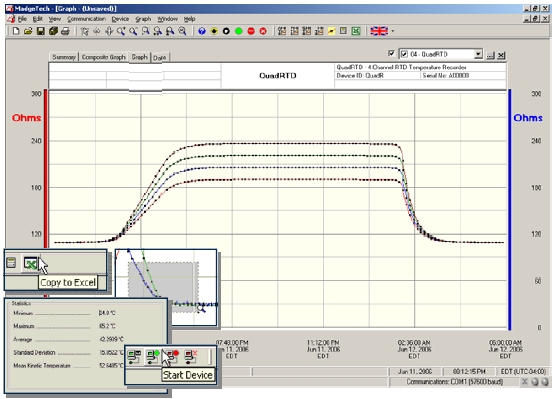Close the device selector with X button

(x=501, y=55)
